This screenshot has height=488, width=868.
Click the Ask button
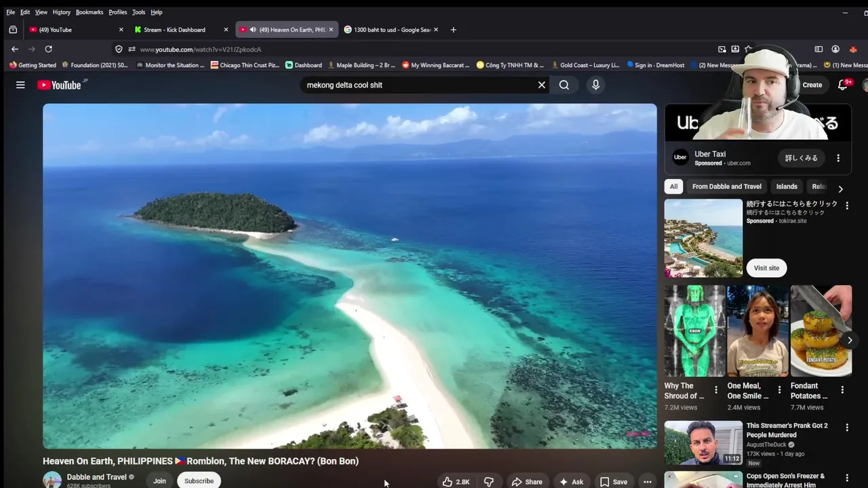click(571, 481)
